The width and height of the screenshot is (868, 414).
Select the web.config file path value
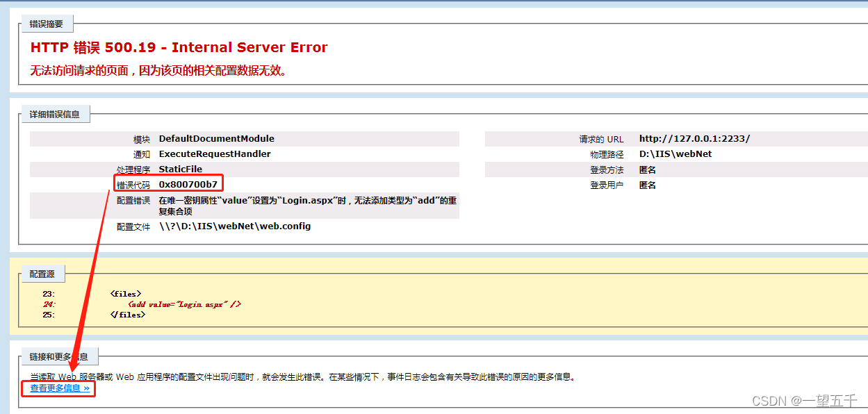tap(235, 226)
